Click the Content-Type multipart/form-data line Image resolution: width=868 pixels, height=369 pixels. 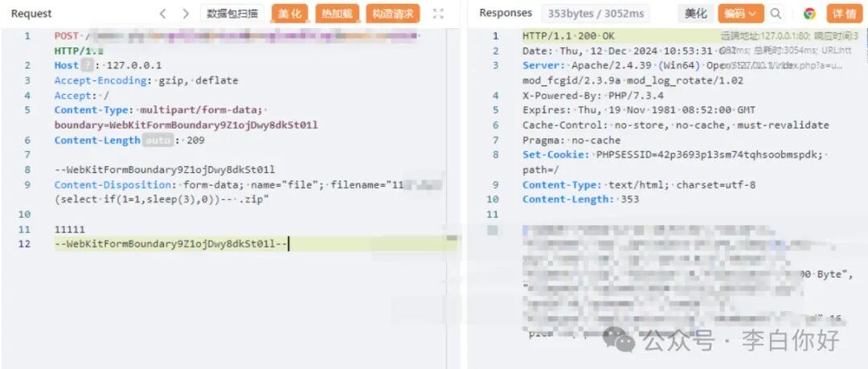point(162,110)
